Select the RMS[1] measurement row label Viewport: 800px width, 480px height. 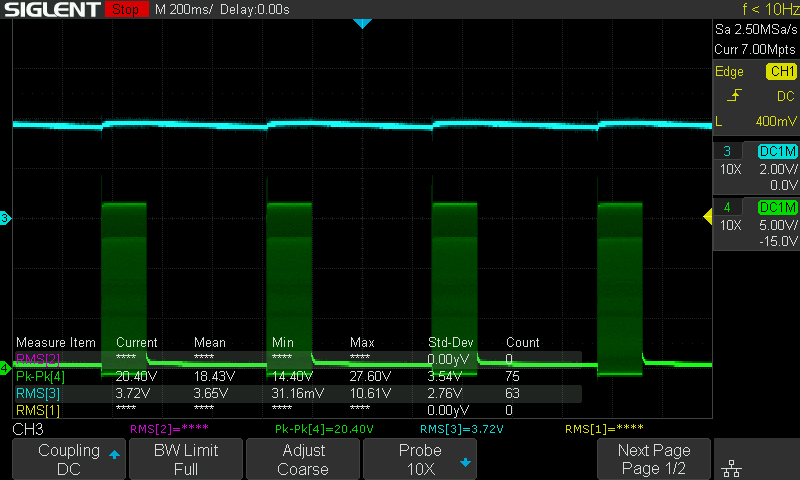tap(38, 410)
